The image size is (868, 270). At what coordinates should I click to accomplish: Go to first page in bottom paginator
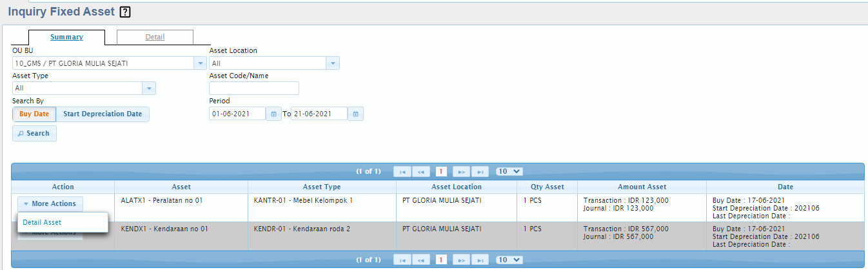(x=402, y=260)
